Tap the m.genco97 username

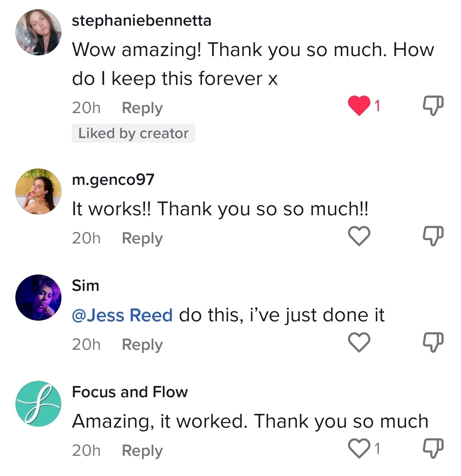(x=113, y=179)
